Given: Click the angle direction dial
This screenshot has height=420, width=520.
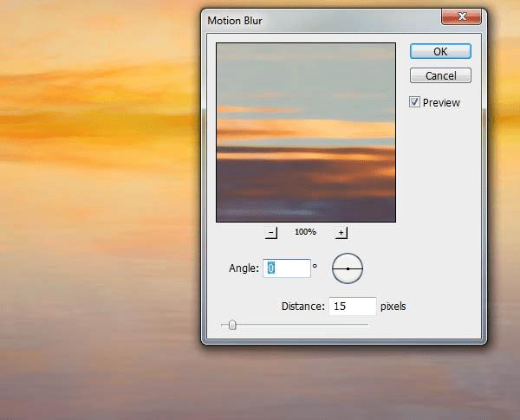Looking at the screenshot, I should [x=348, y=268].
